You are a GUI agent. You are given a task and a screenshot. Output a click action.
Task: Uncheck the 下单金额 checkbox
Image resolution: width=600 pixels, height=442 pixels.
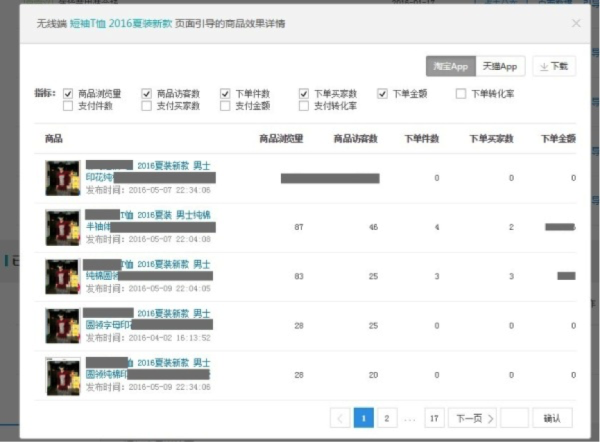click(382, 93)
